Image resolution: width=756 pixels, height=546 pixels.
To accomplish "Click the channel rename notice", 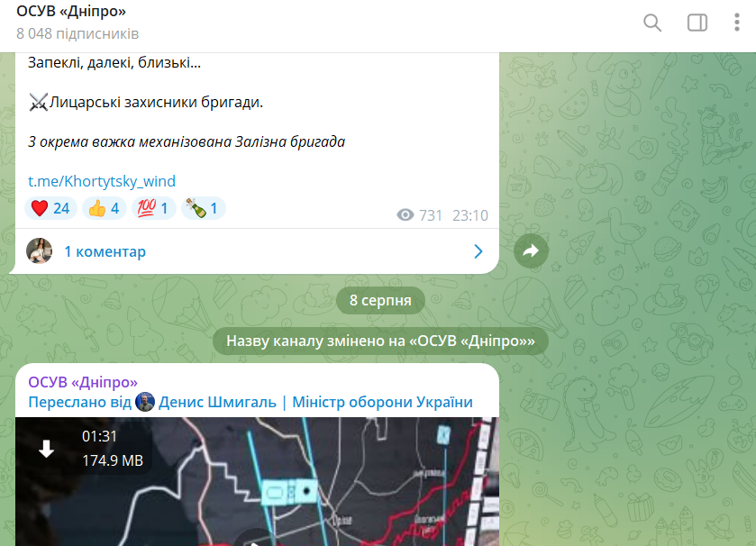I will coord(379,341).
